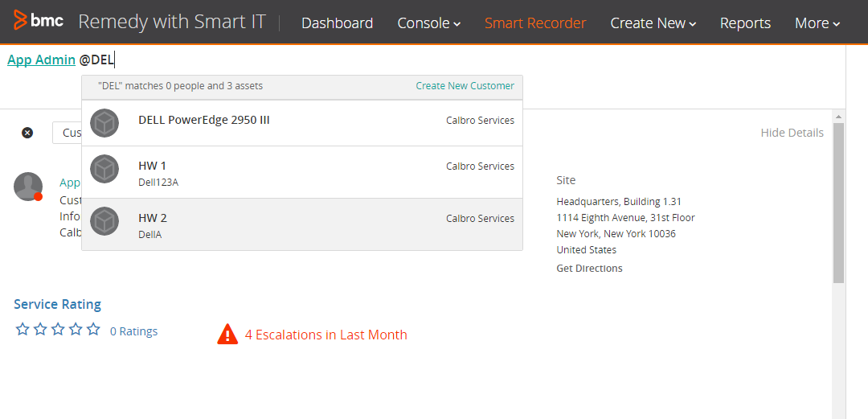Click Calbro Services beside DELL PowerEdge
Viewport: 868px width, 419px height.
click(480, 121)
